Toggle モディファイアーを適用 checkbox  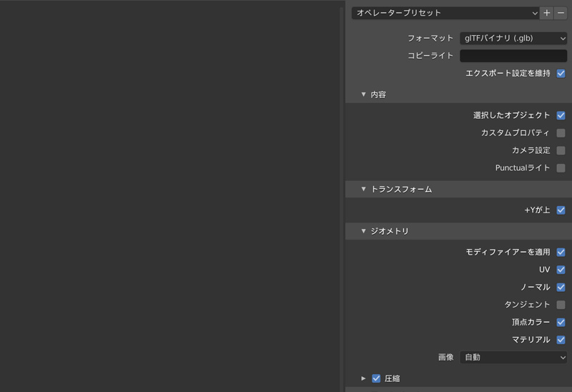(x=561, y=253)
